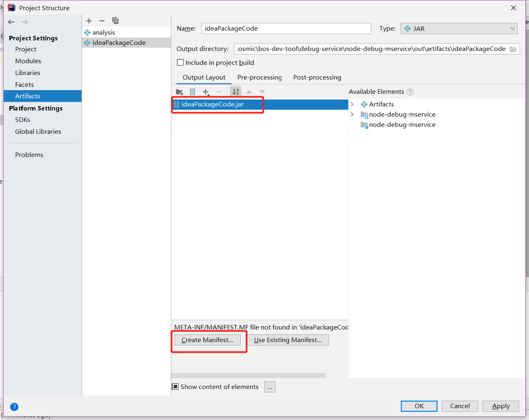The width and height of the screenshot is (529, 420).
Task: Open Facets settings page
Action: [x=24, y=85]
